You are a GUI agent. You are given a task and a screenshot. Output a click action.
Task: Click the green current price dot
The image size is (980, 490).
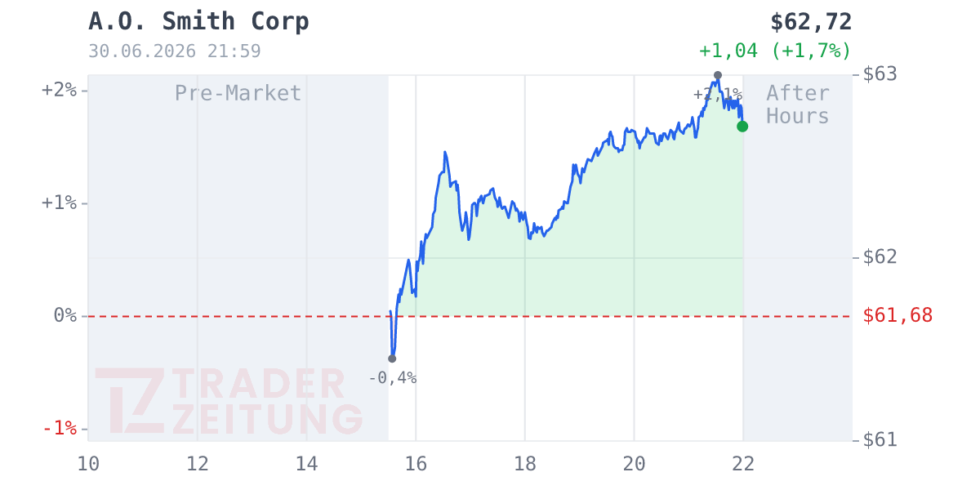click(x=742, y=127)
